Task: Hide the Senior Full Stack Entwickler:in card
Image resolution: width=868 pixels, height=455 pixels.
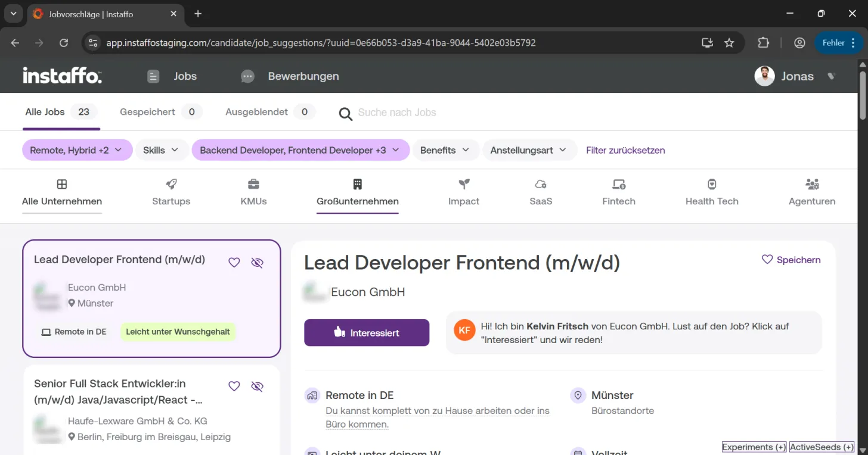Action: pos(257,387)
